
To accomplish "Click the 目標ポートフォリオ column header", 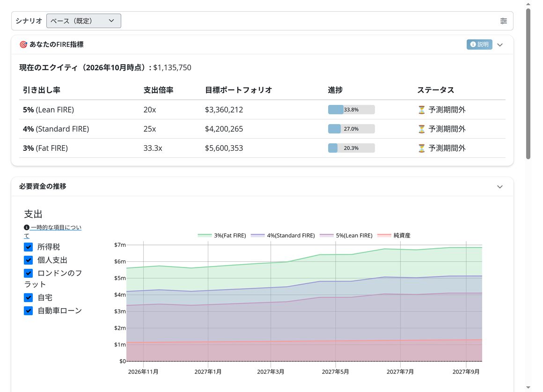I will pyautogui.click(x=239, y=90).
